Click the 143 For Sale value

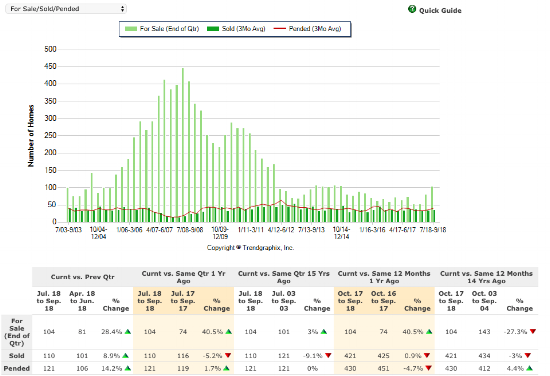click(484, 331)
